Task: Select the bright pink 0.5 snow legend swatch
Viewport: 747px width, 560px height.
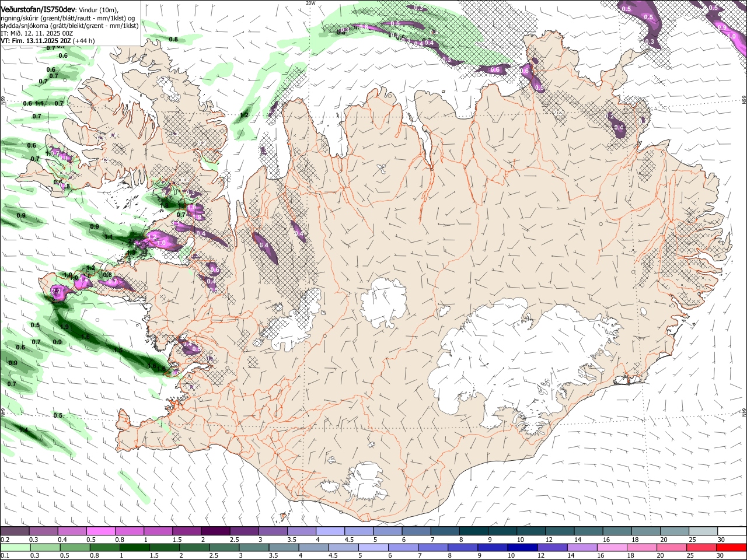Action: 100,531
